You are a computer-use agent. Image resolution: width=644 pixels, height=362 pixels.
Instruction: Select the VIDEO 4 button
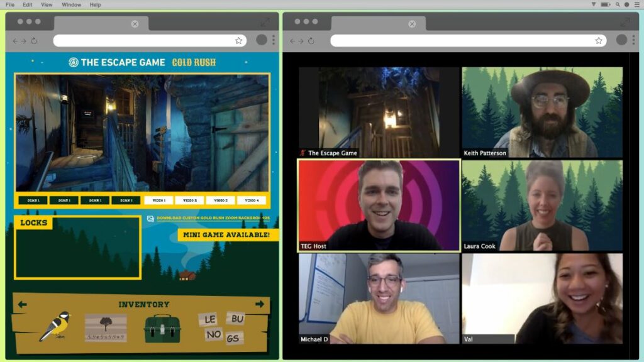[x=252, y=200]
